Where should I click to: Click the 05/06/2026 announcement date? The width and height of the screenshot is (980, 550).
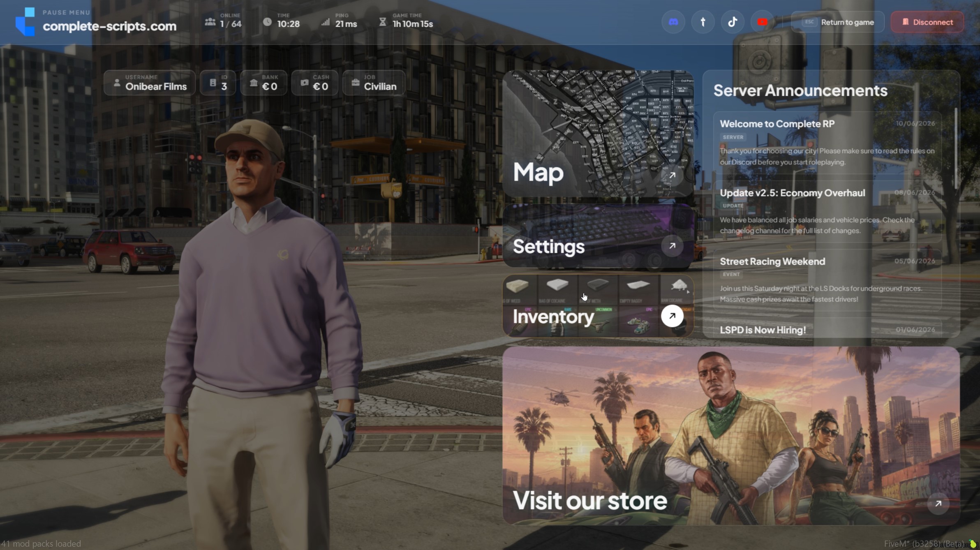click(915, 261)
